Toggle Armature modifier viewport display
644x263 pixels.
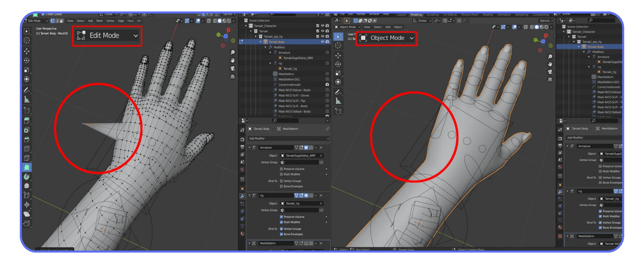306,147
